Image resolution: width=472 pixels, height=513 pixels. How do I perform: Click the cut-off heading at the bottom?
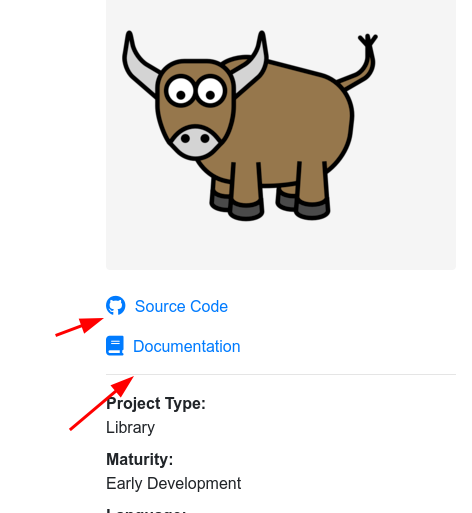point(145,510)
